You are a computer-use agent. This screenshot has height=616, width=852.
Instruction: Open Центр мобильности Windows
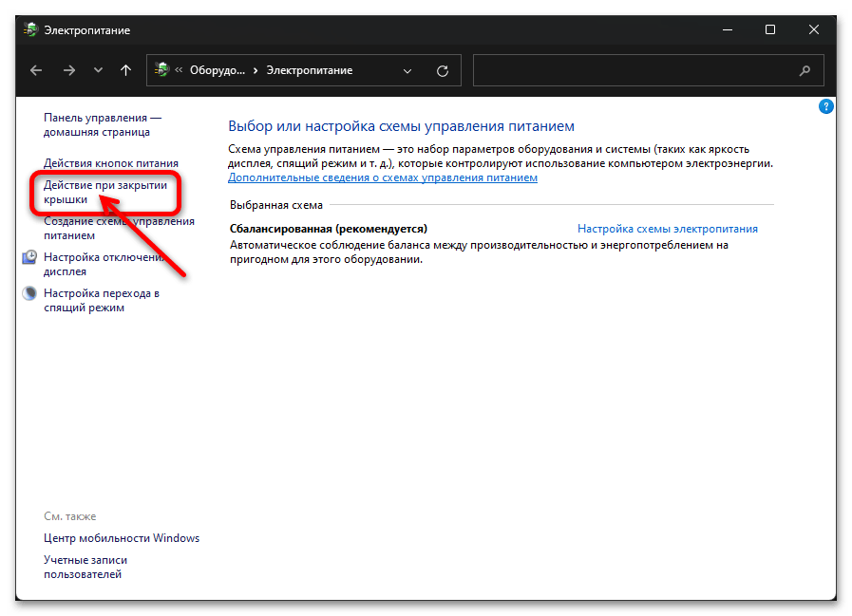pos(122,538)
